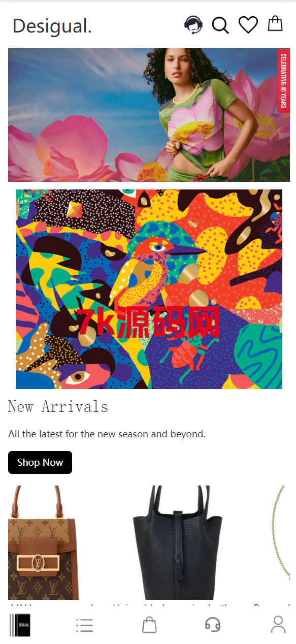Open the colorful bird artwork banner

149,289
